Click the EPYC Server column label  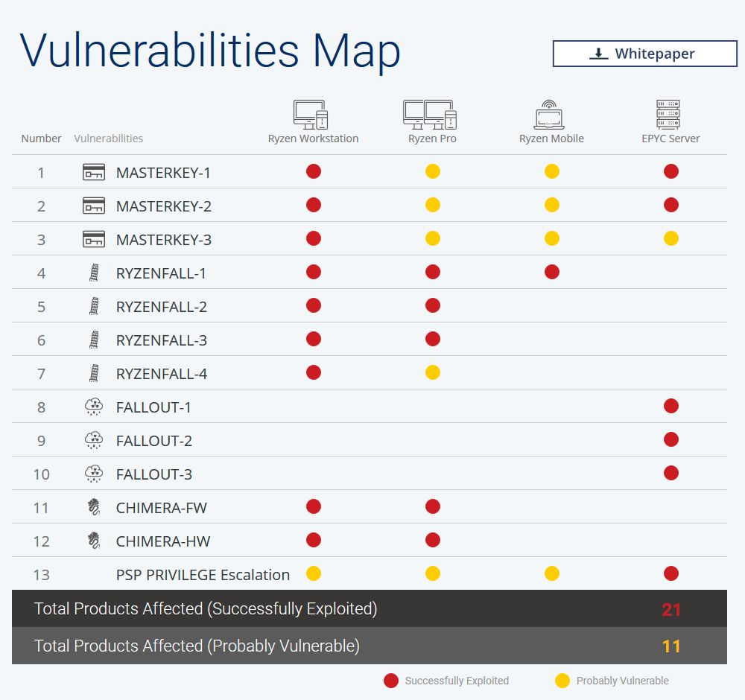671,139
